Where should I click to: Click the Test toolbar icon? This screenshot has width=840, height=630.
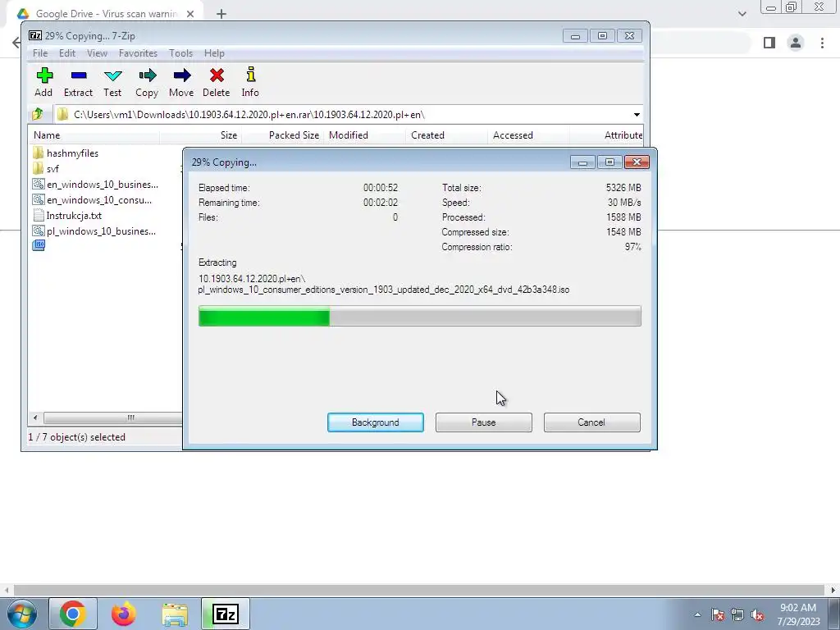pyautogui.click(x=112, y=82)
